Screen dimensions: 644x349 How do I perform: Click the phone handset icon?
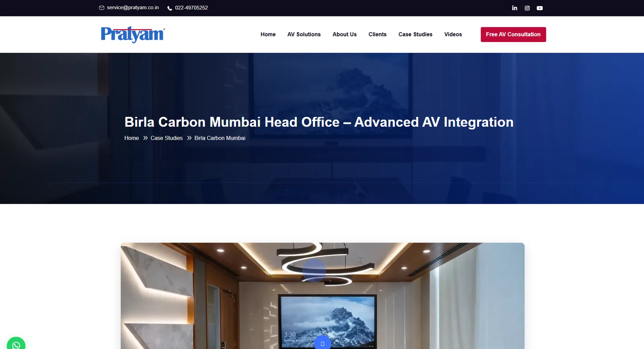point(170,8)
